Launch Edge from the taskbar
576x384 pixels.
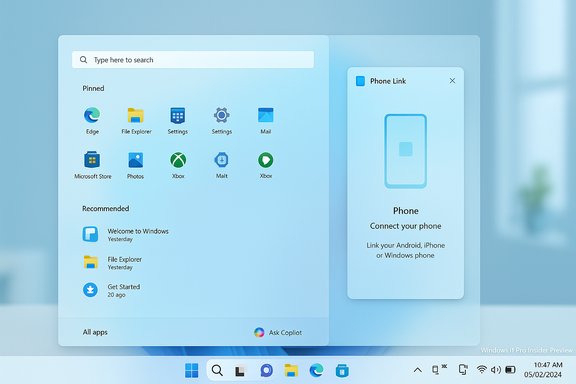tap(316, 370)
